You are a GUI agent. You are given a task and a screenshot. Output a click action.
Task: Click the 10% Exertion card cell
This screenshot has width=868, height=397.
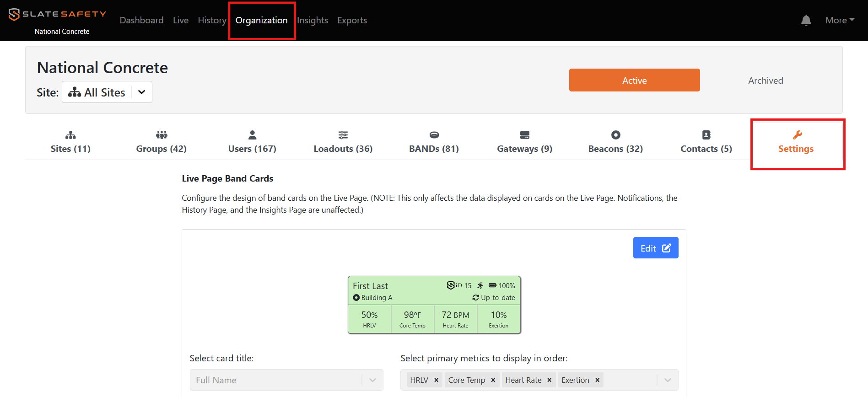click(499, 319)
